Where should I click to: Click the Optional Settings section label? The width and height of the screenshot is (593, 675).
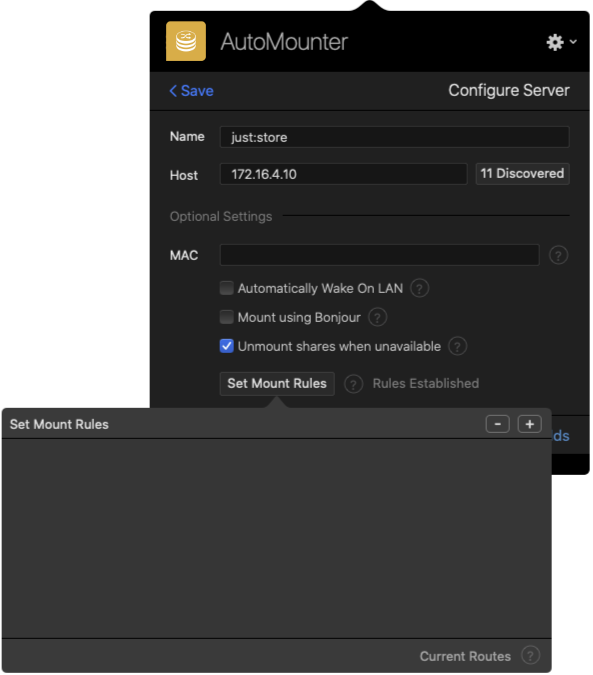tap(221, 217)
